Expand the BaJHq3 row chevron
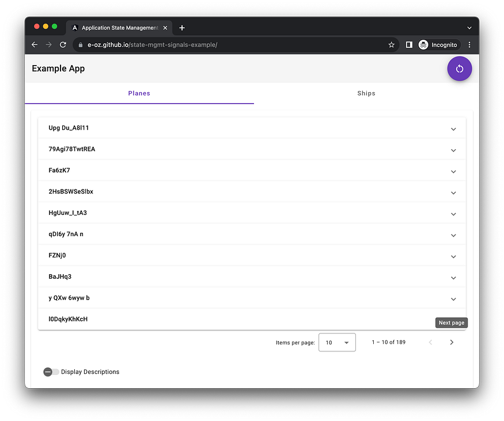 [453, 278]
